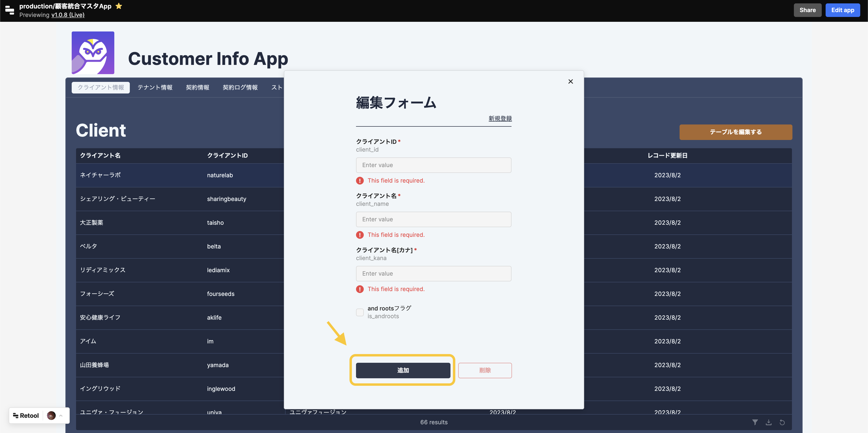This screenshot has height=433, width=868.
Task: Enable the and rootsフラグ checkbox
Action: pyautogui.click(x=360, y=312)
